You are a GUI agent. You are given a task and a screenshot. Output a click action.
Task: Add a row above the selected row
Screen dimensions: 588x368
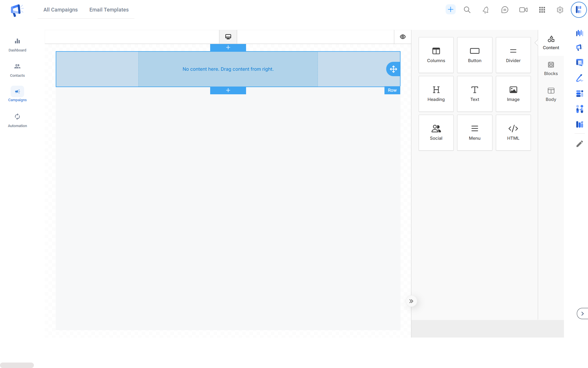click(x=228, y=47)
